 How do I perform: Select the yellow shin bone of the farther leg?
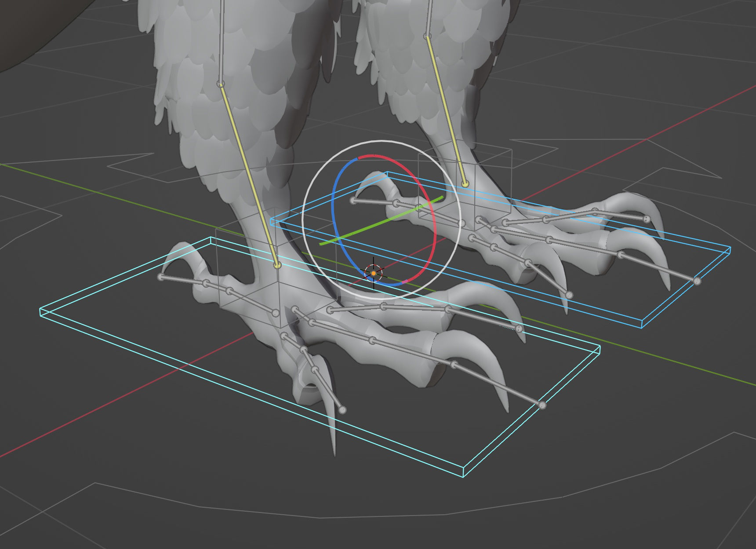pos(446,110)
